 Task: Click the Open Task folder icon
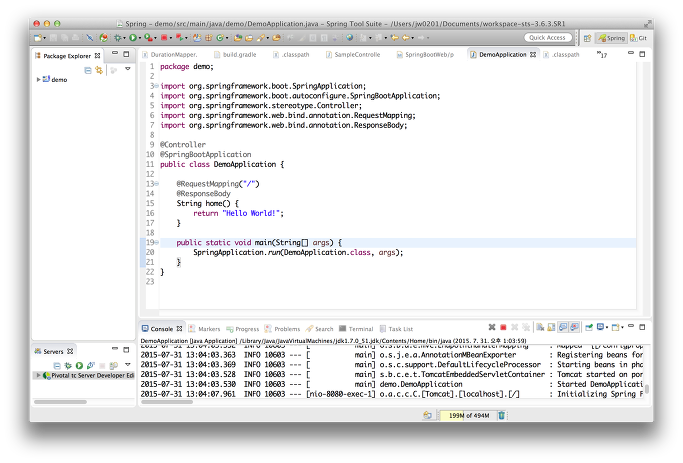tap(249, 38)
